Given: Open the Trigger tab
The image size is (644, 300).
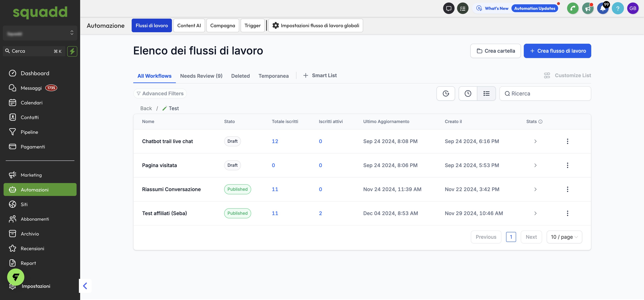Looking at the screenshot, I should (x=252, y=25).
